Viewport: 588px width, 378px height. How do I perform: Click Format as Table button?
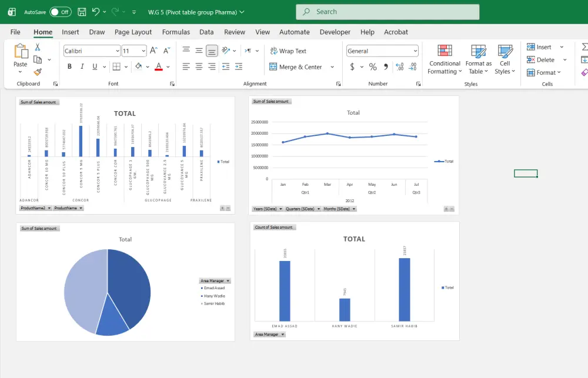coord(478,59)
